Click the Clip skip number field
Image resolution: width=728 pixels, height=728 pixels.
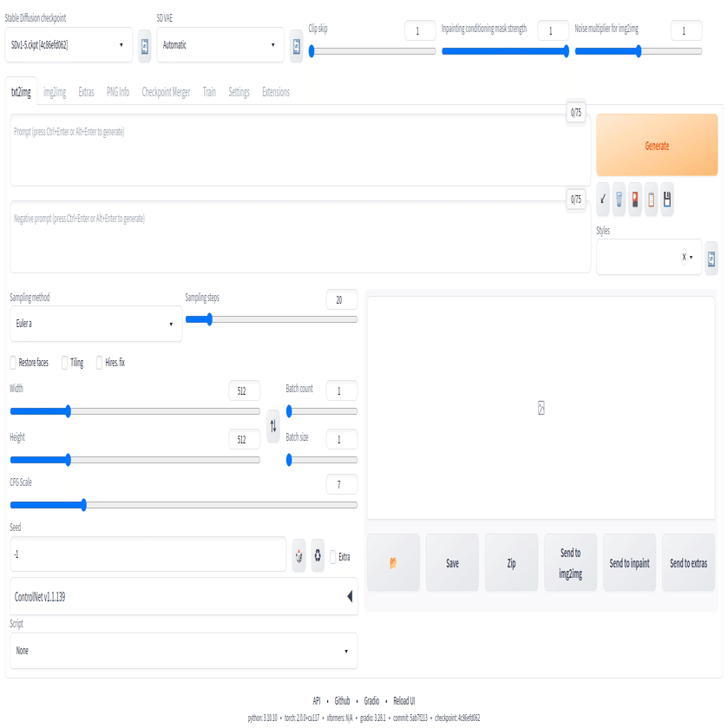tap(420, 31)
